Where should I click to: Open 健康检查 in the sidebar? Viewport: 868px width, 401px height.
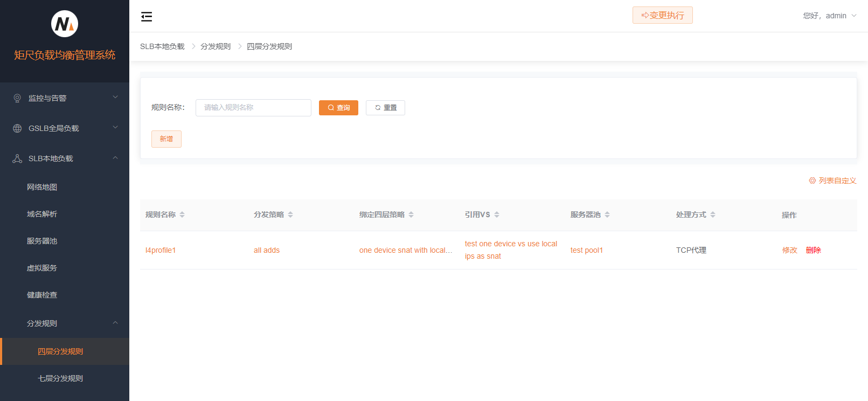(x=42, y=295)
